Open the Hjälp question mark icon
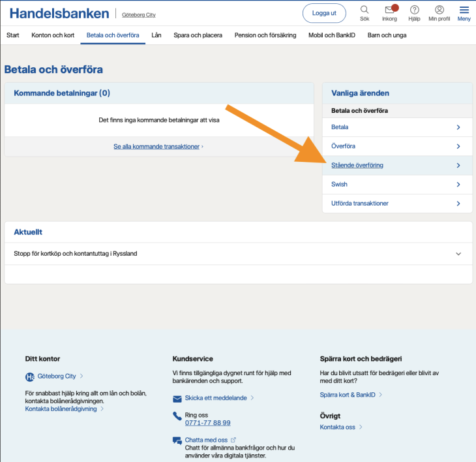476x462 pixels. (x=414, y=10)
